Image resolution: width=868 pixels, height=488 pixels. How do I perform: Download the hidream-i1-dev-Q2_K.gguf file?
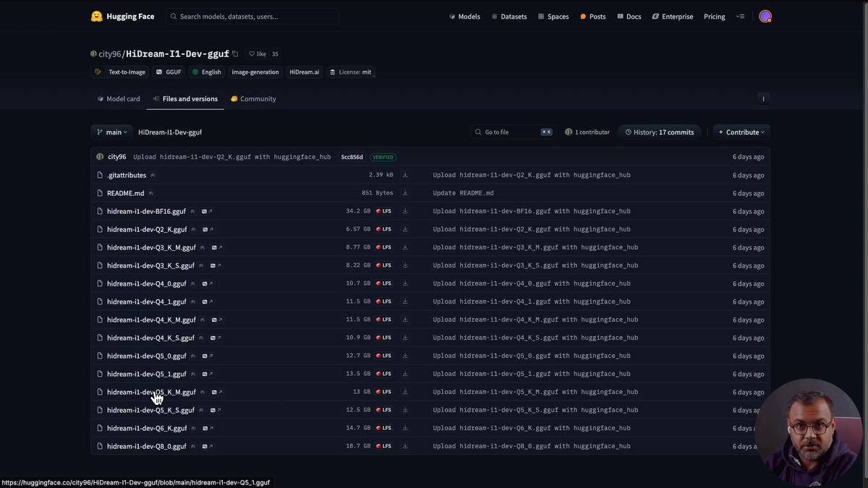click(x=405, y=229)
